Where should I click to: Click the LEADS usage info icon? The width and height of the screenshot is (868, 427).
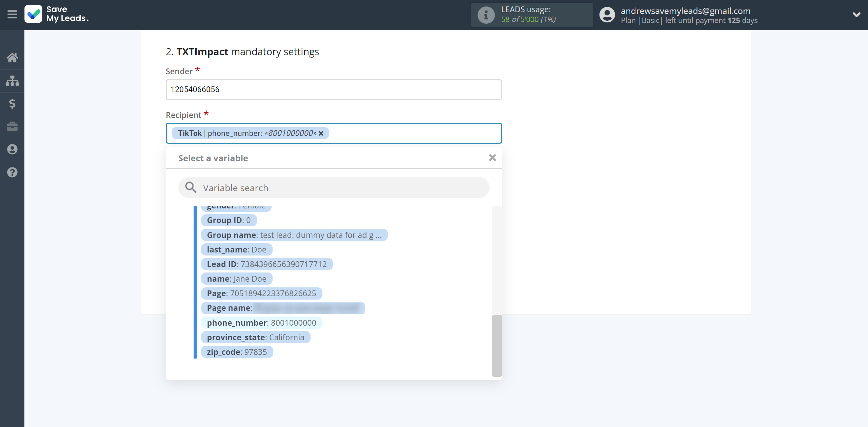[486, 15]
